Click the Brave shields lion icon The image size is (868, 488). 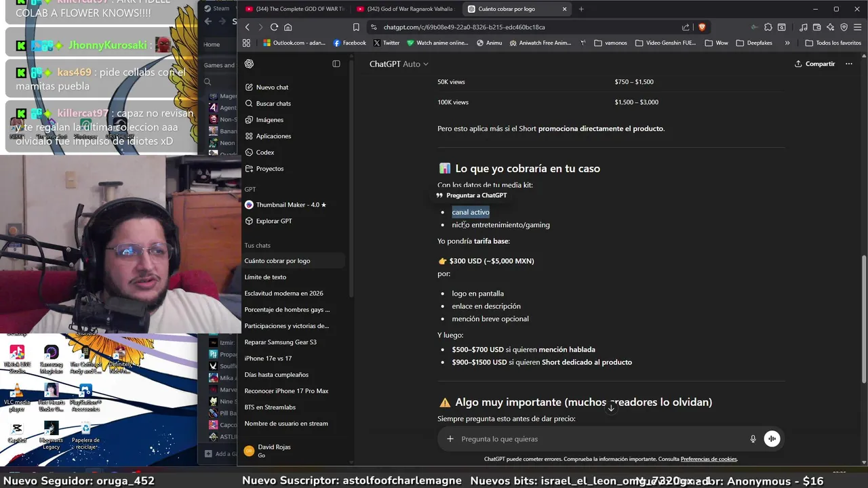702,27
